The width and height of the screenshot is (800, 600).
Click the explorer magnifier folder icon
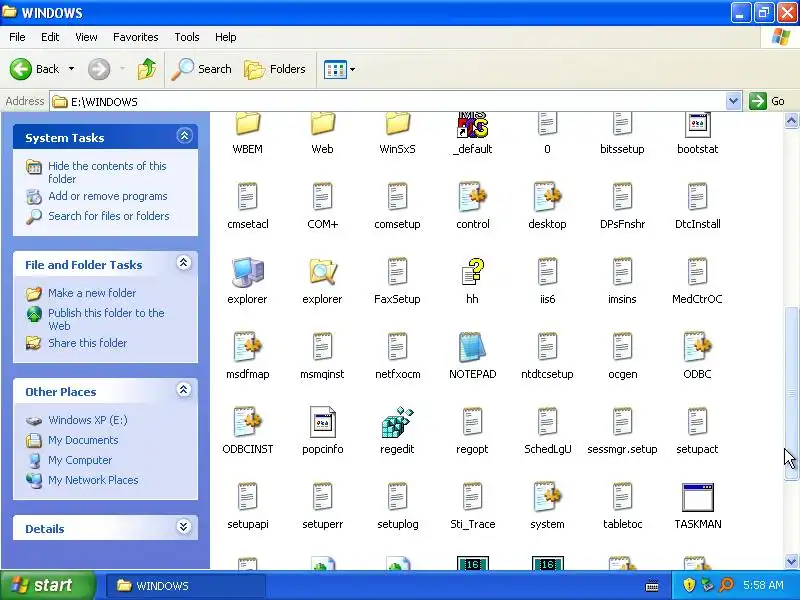(322, 272)
